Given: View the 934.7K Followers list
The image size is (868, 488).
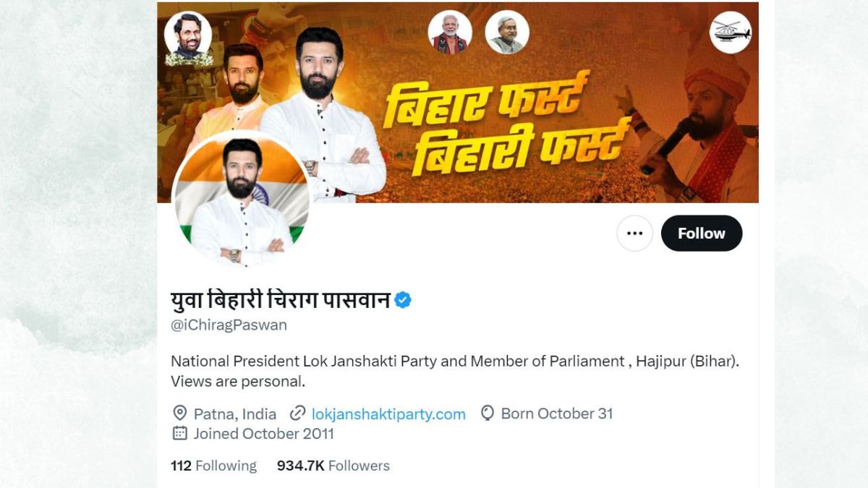Looking at the screenshot, I should tap(333, 466).
